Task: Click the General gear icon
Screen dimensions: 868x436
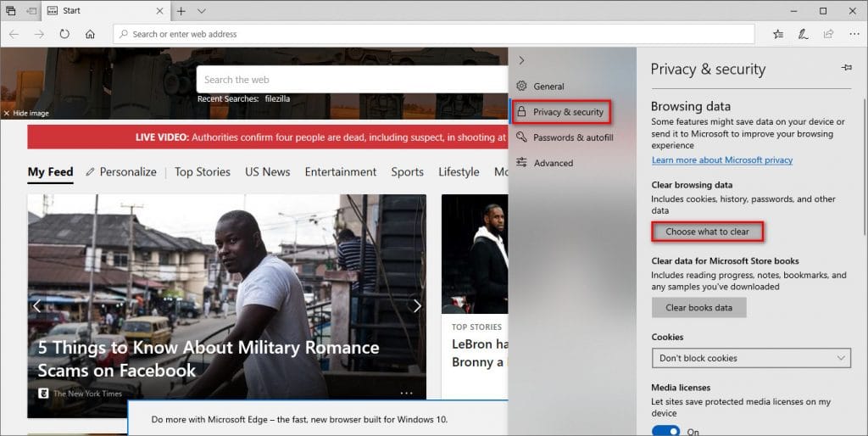Action: pos(521,86)
